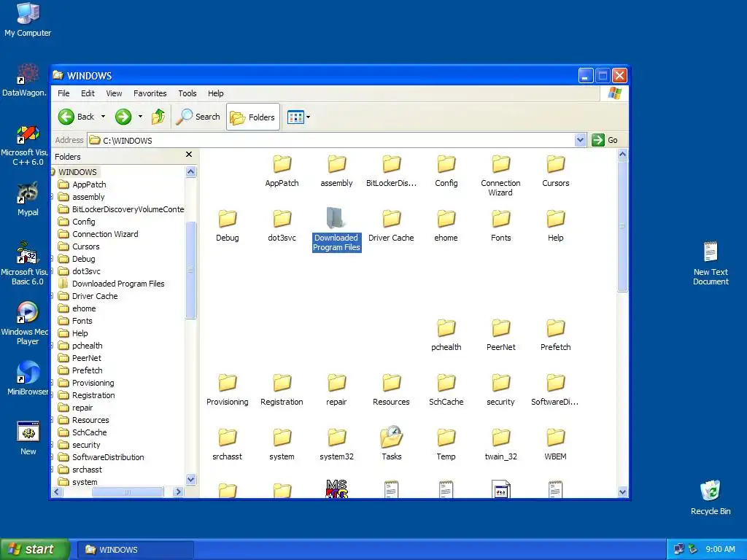Open the Search pane
Image resolution: width=747 pixels, height=560 pixels.
[x=198, y=117]
